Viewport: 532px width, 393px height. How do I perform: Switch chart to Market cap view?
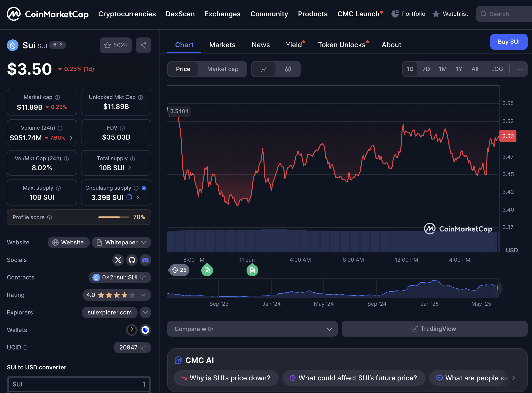223,69
